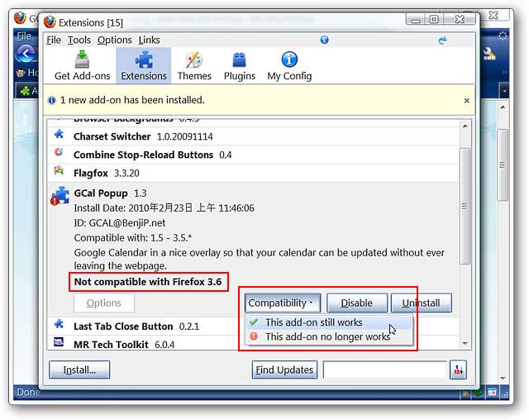
Task: Select the Combine Stop-Reload Buttons row
Action: click(x=253, y=155)
